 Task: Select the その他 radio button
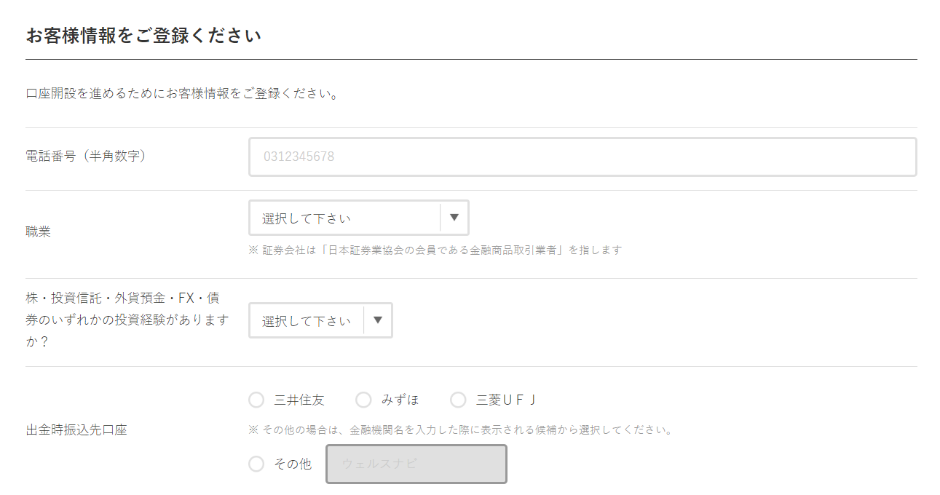click(256, 464)
